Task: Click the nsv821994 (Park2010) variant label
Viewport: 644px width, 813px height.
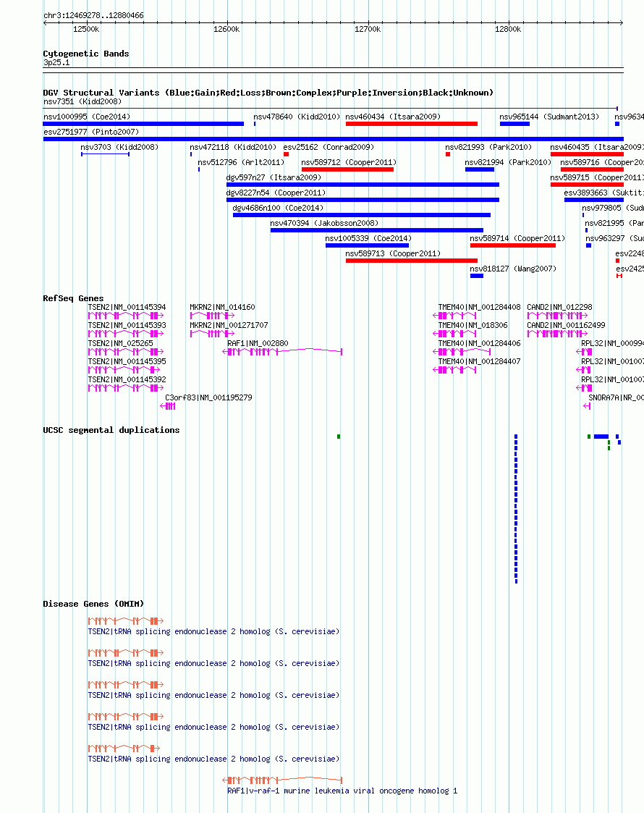Action: coord(508,162)
